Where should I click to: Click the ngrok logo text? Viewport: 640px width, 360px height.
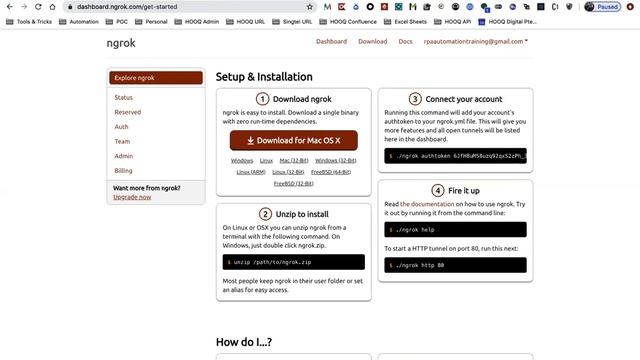[x=121, y=43]
